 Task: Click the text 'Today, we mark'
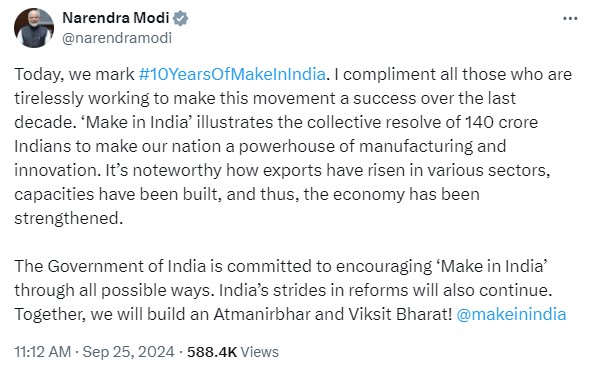coord(74,74)
